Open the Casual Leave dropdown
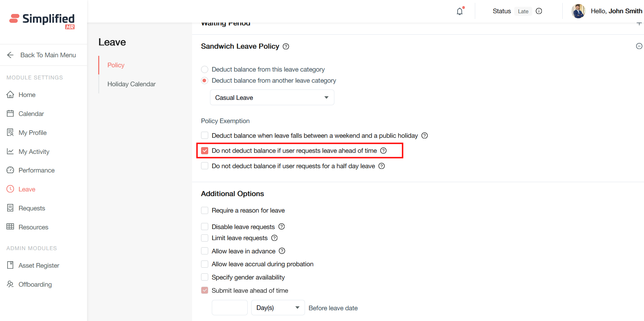Viewport: 644px width, 321px height. (272, 98)
